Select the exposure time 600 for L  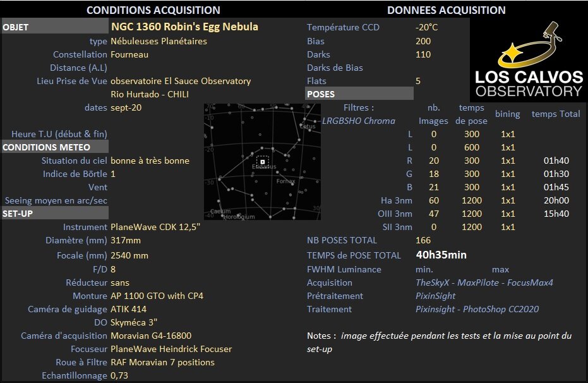(472, 147)
